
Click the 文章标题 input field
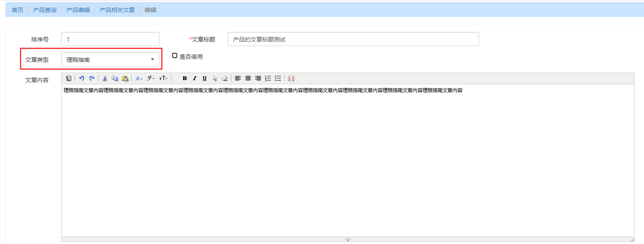pyautogui.click(x=353, y=39)
